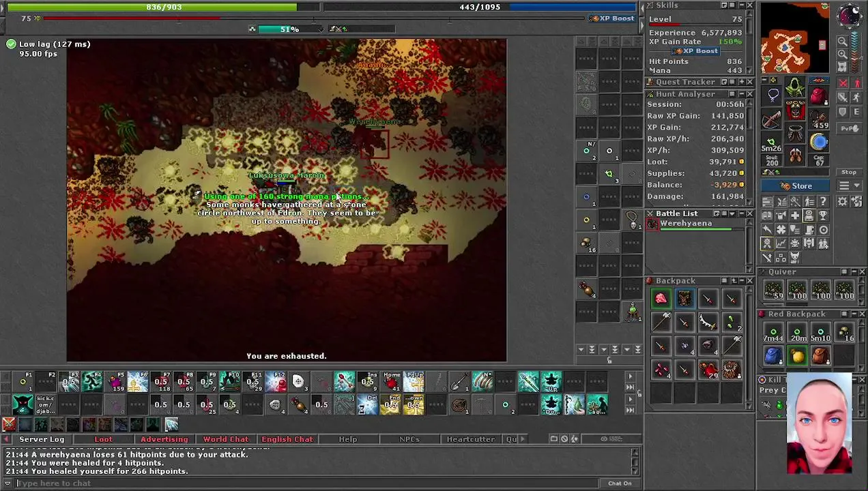Image resolution: width=868 pixels, height=491 pixels.
Task: Click XP Boost near the mana bar
Action: pyautogui.click(x=612, y=18)
